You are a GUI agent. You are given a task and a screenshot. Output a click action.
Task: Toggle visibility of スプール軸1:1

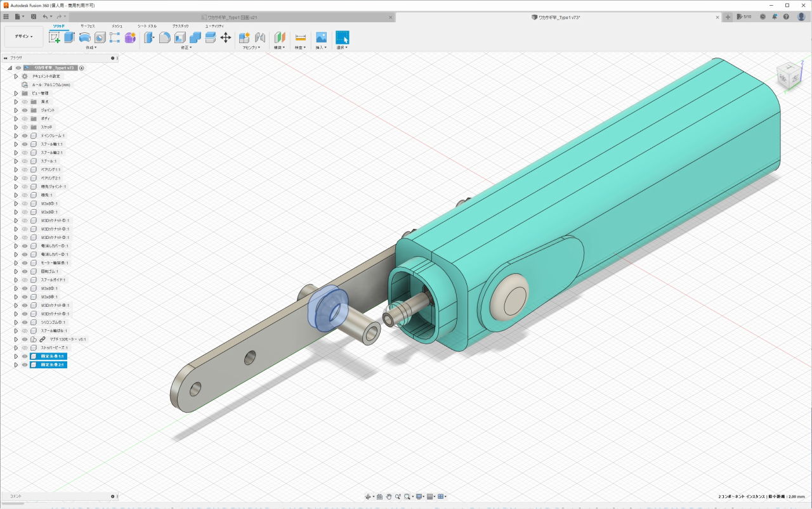[25, 144]
